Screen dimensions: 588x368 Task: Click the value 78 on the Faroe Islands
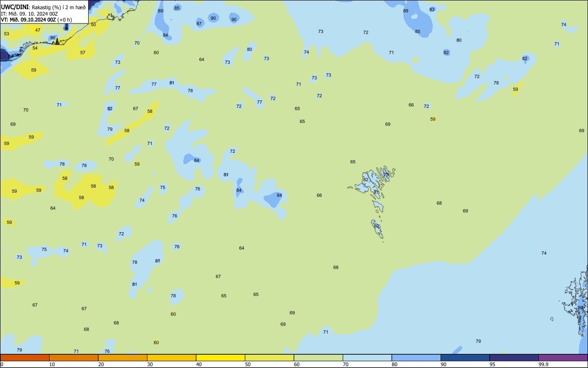(x=386, y=174)
